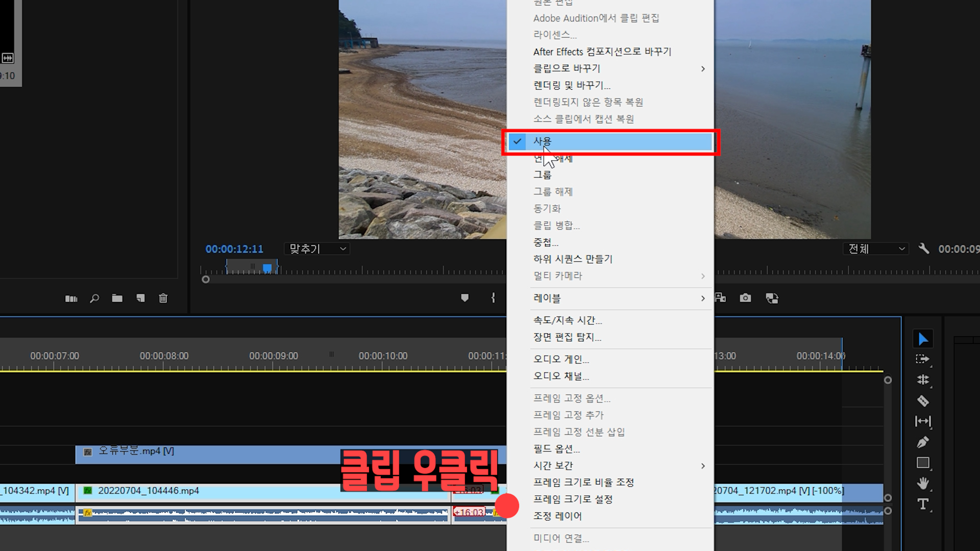Open the 전체 playback resolution dropdown
Viewport: 980px width, 551px height.
coord(875,249)
